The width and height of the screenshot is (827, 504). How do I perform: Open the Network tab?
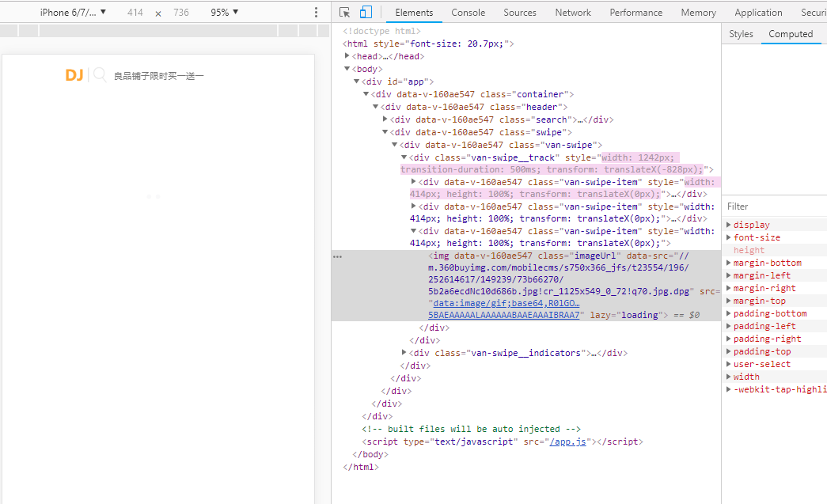573,12
